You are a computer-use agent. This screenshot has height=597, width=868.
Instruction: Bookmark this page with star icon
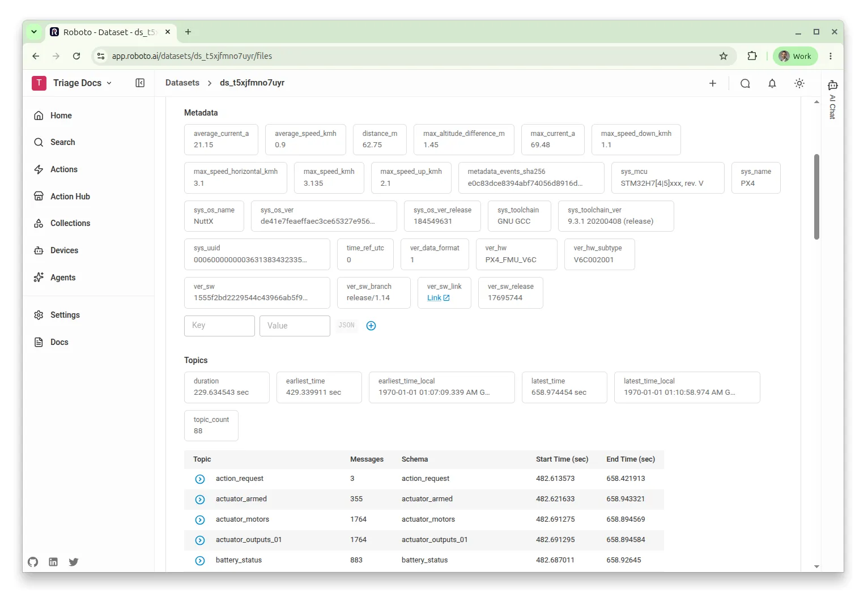click(x=724, y=56)
